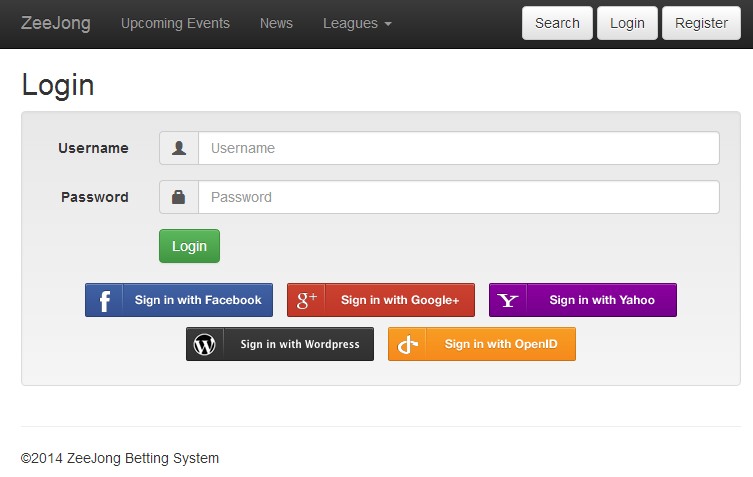Click the OpenID logo icon
Image resolution: width=753 pixels, height=477 pixels.
click(x=407, y=344)
